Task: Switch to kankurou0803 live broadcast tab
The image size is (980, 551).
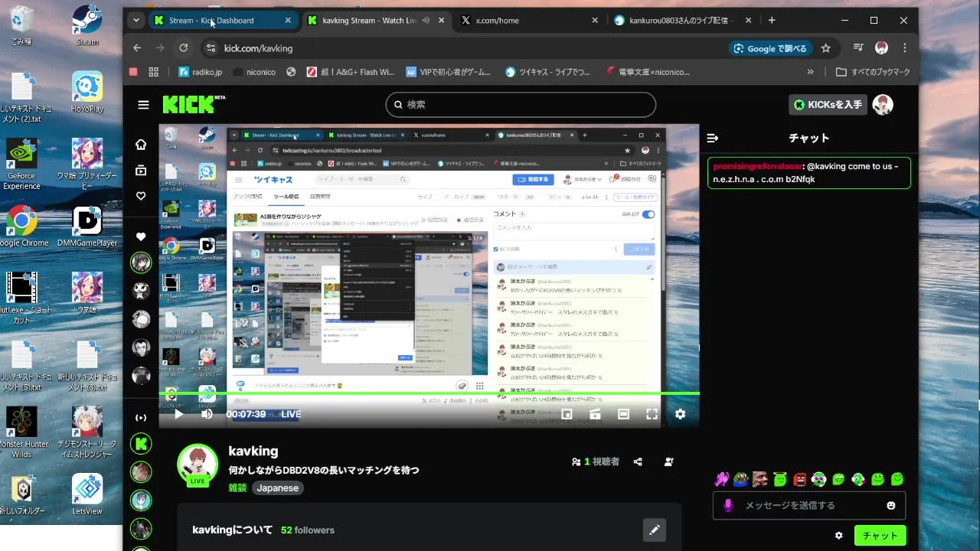Action: [682, 21]
